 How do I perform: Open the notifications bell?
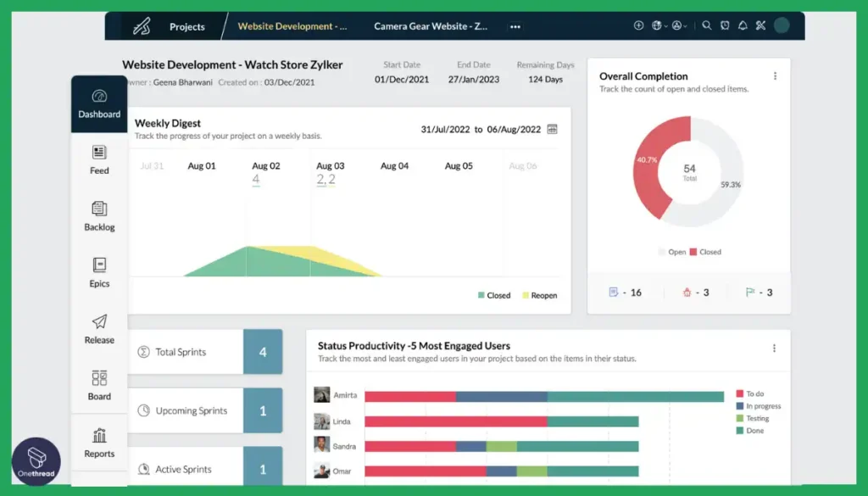pos(743,25)
